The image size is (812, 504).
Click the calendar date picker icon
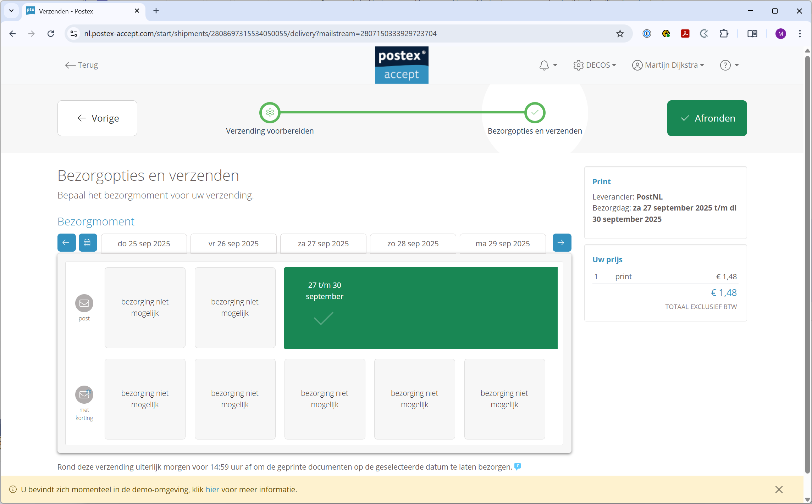(x=87, y=243)
